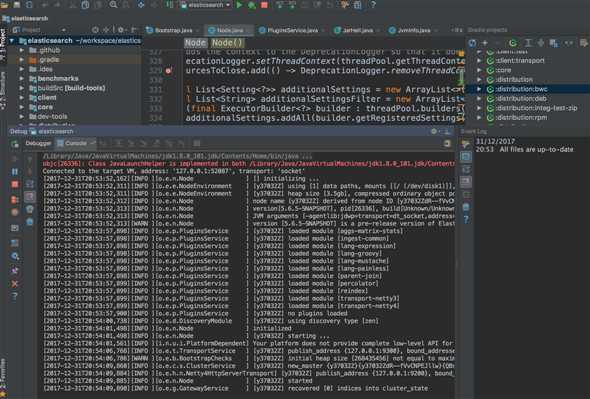590x399 pixels.
Task: Click the debug settings gear icon in sidebar
Action: click(15, 256)
